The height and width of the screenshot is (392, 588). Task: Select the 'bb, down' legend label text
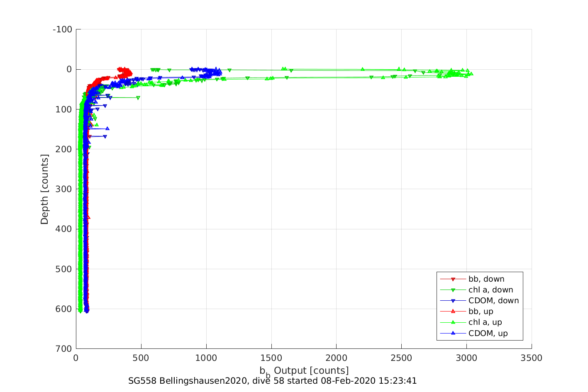pyautogui.click(x=486, y=279)
